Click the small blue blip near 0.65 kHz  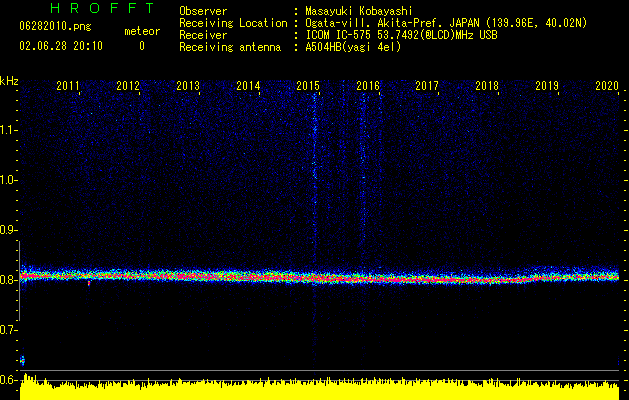22,360
